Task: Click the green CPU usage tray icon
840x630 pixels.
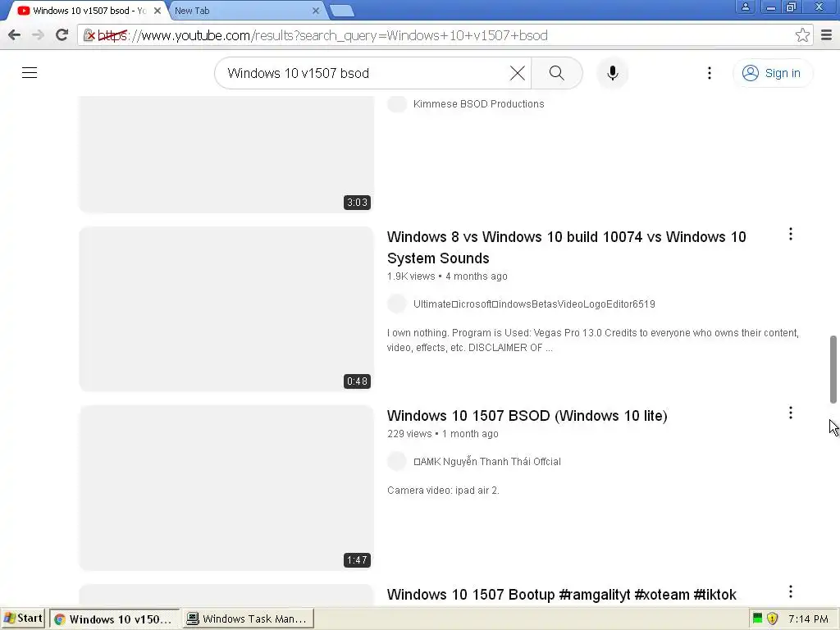Action: tap(757, 619)
